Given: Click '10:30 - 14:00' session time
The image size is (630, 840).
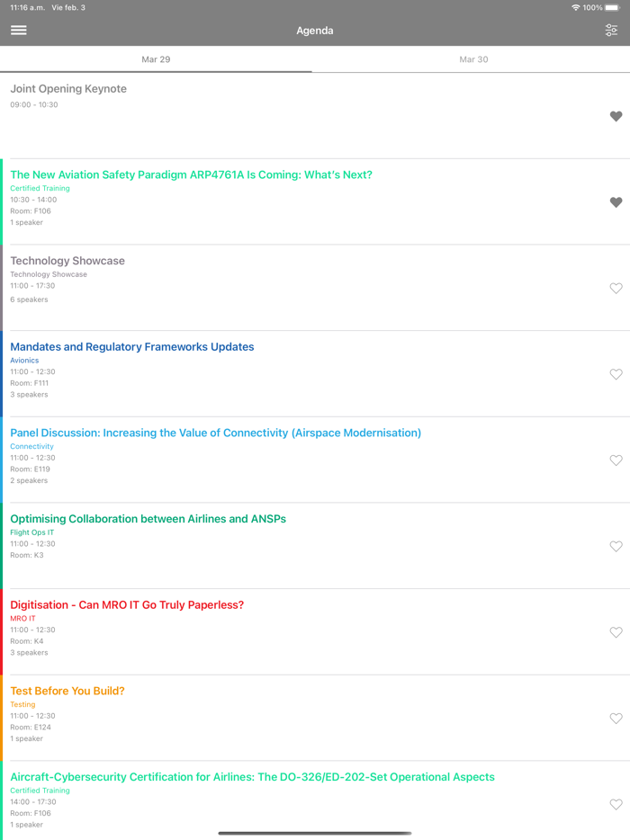Looking at the screenshot, I should coord(33,200).
